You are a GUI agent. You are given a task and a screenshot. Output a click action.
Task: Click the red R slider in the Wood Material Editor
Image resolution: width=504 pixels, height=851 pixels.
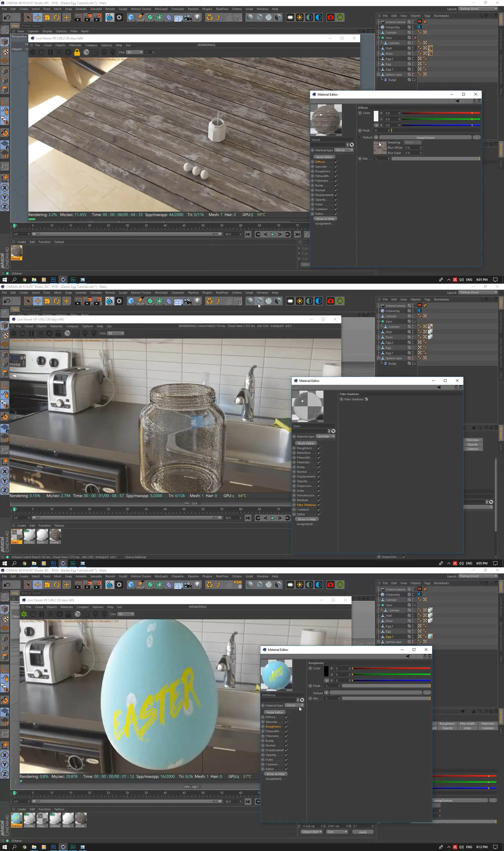coord(441,113)
